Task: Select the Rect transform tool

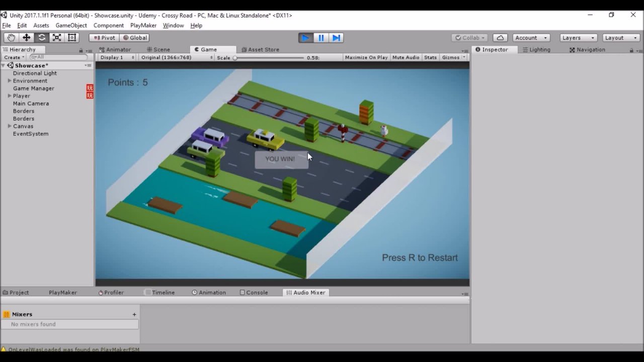Action: click(x=72, y=38)
